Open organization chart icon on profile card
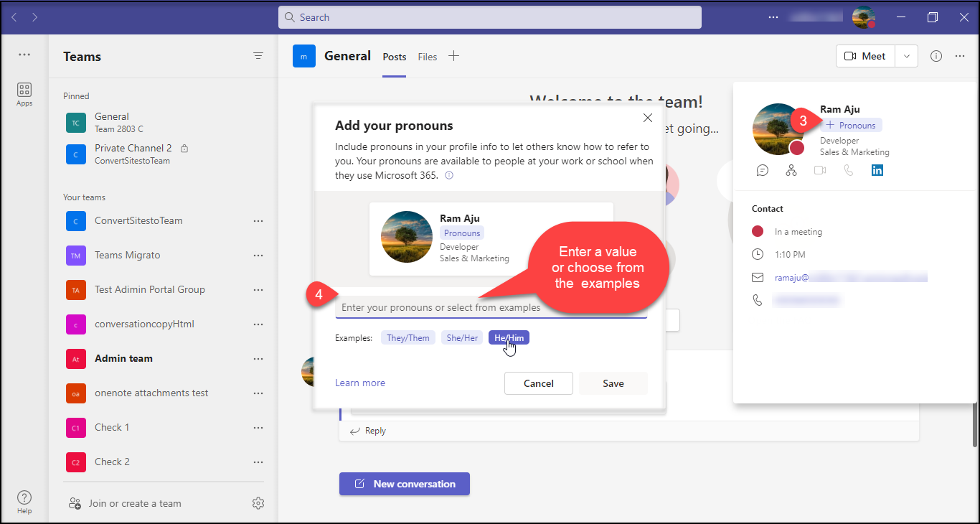Image resolution: width=980 pixels, height=524 pixels. (791, 170)
